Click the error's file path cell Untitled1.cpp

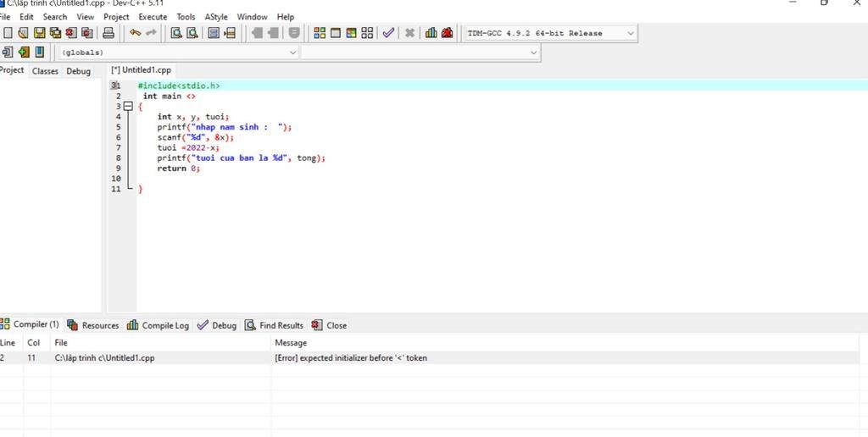point(104,358)
